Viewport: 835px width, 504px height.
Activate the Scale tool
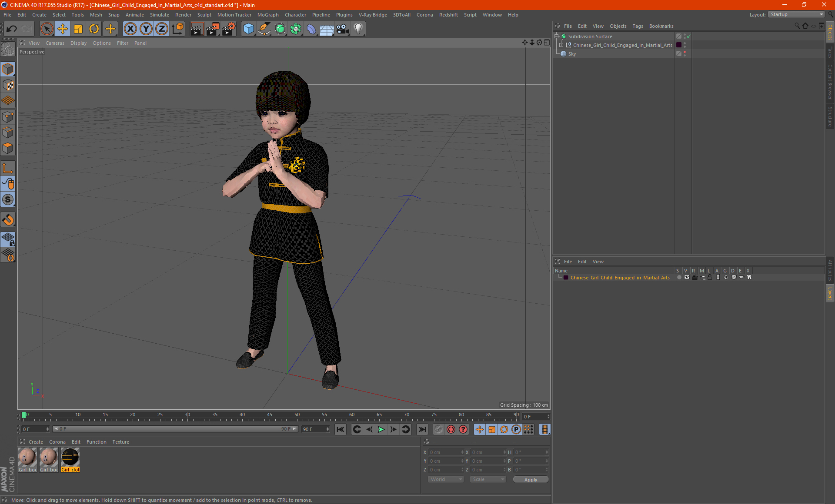[x=78, y=29]
